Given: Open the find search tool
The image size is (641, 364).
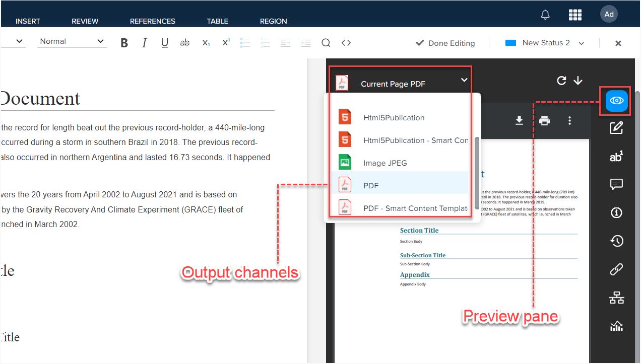Looking at the screenshot, I should [x=326, y=43].
